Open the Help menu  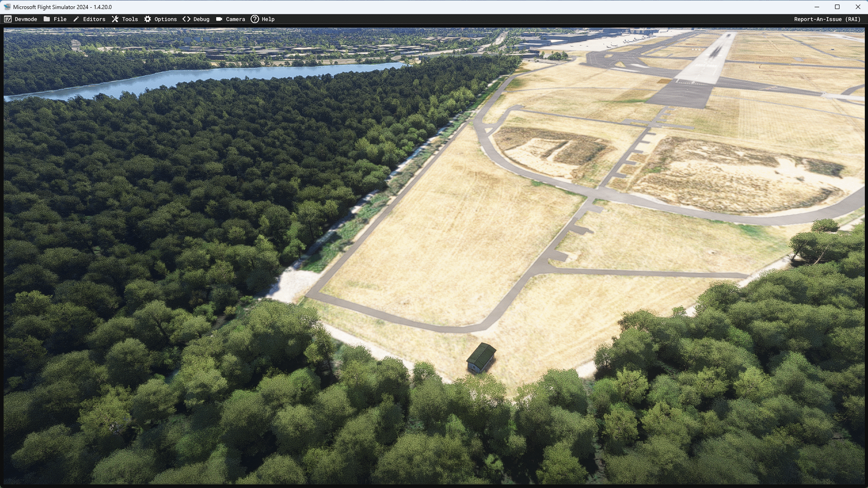pos(268,19)
